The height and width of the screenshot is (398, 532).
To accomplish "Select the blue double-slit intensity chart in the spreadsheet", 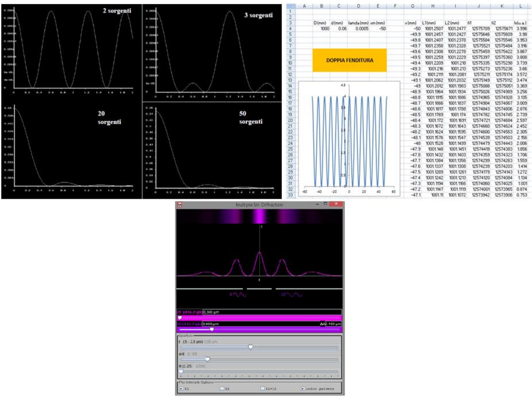I will (x=349, y=139).
